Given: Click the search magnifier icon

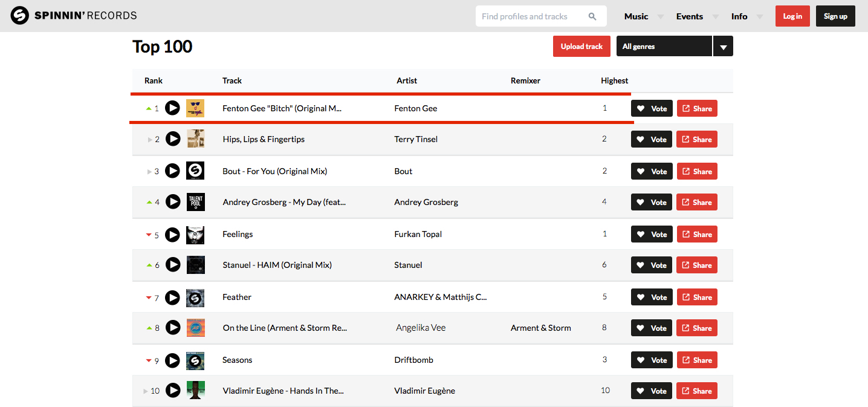Looking at the screenshot, I should coord(592,16).
